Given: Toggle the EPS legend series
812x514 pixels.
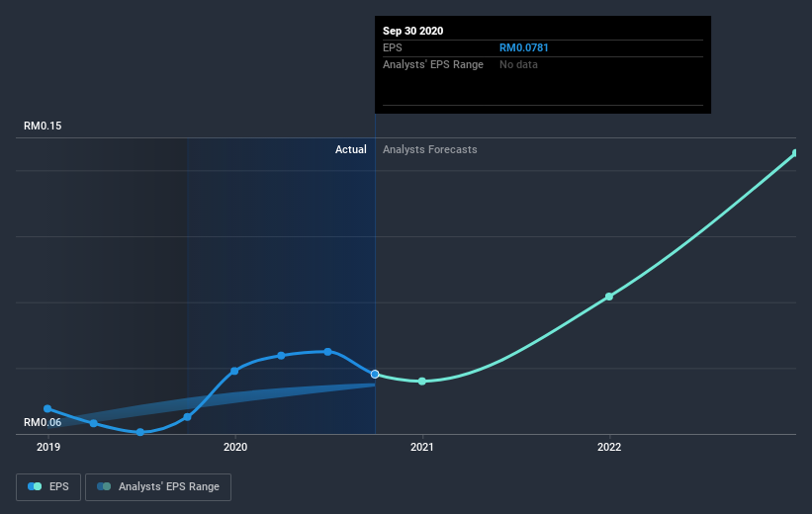Looking at the screenshot, I should pos(48,486).
